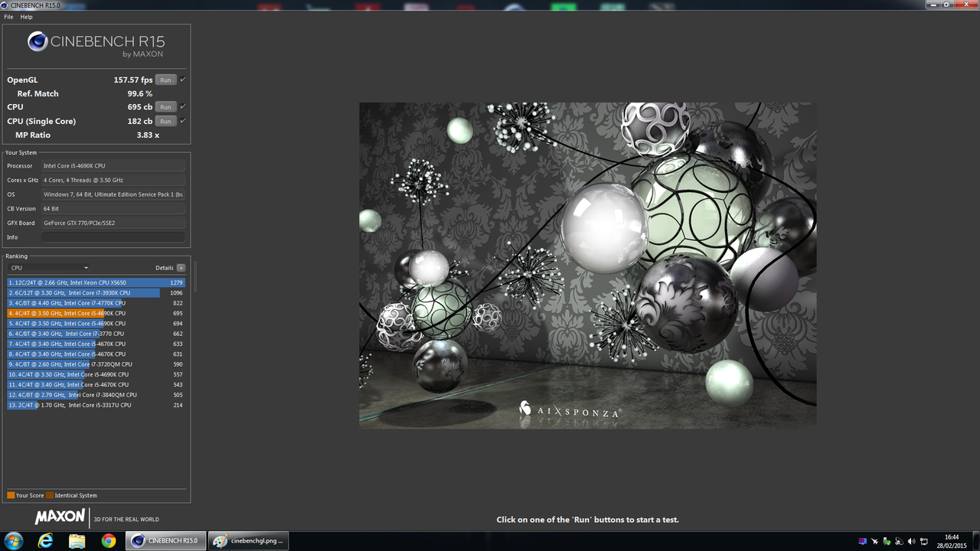
Task: Click the MAXON logo at bottom
Action: [x=60, y=517]
